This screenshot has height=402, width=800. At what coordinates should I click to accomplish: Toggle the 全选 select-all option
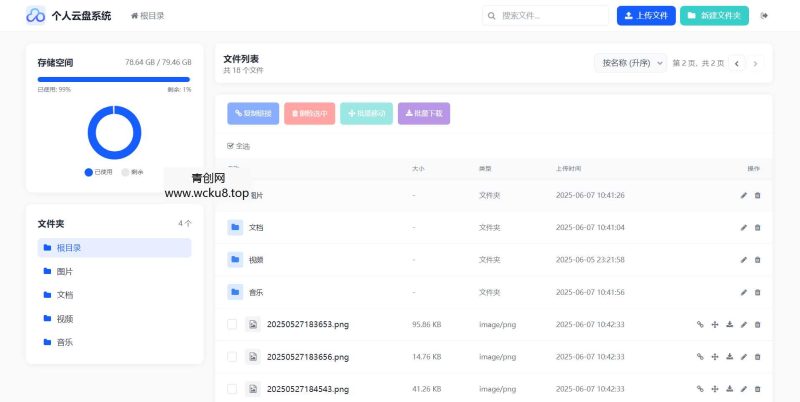239,146
